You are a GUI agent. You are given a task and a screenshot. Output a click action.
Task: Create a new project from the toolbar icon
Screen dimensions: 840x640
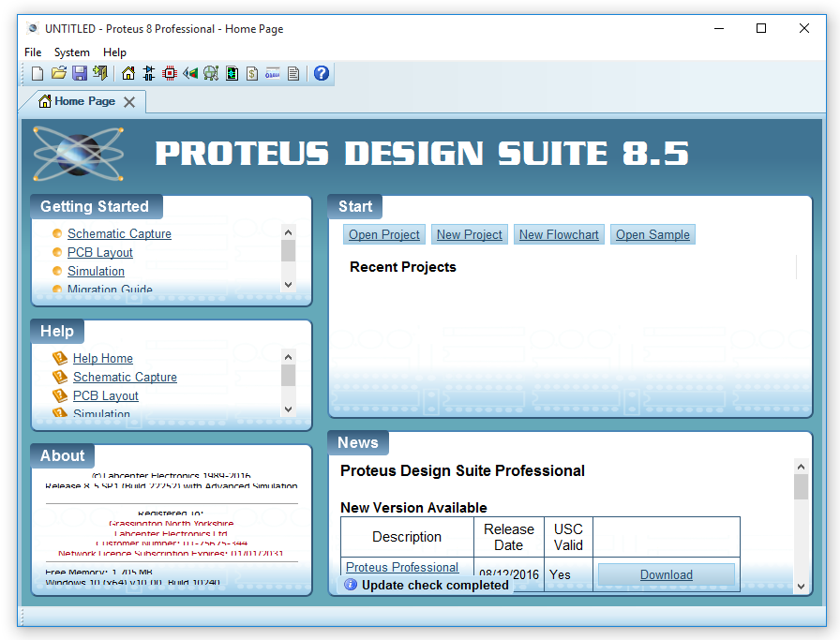[37, 73]
